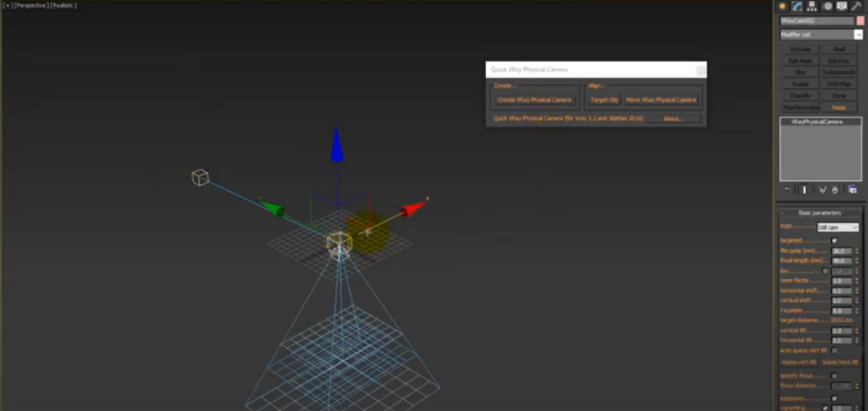
Task: Click the Guess vert tilt button
Action: (x=799, y=362)
